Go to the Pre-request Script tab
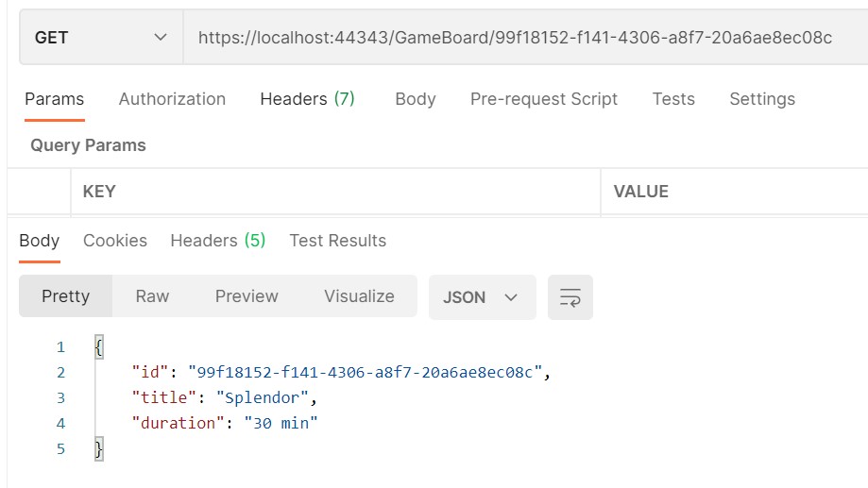Viewport: 868px width, 488px height. (543, 99)
